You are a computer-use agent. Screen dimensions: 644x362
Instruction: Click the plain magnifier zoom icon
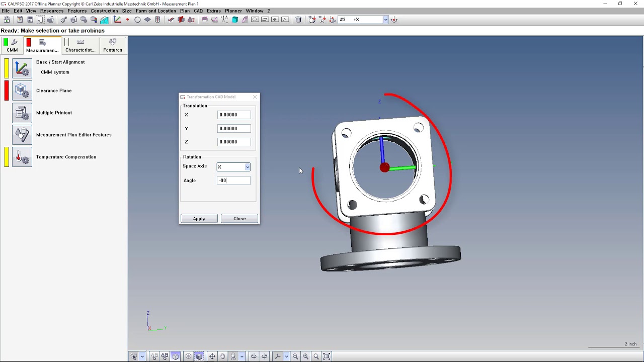[x=316, y=356]
